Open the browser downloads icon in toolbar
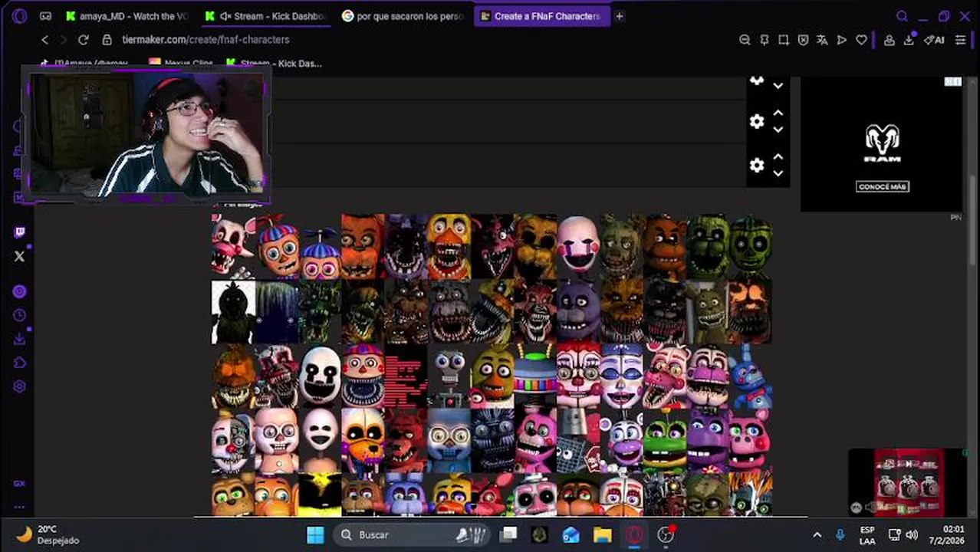Image resolution: width=980 pixels, height=552 pixels. click(x=909, y=40)
